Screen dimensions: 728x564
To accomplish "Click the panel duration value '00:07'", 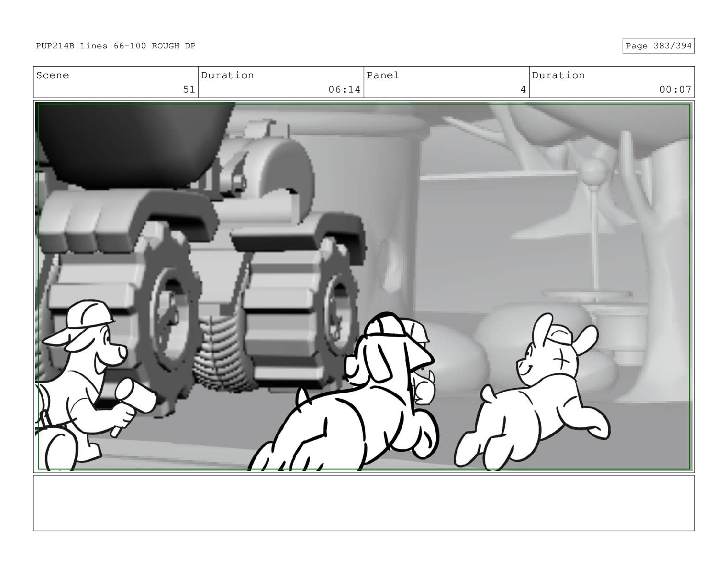I will tap(675, 89).
